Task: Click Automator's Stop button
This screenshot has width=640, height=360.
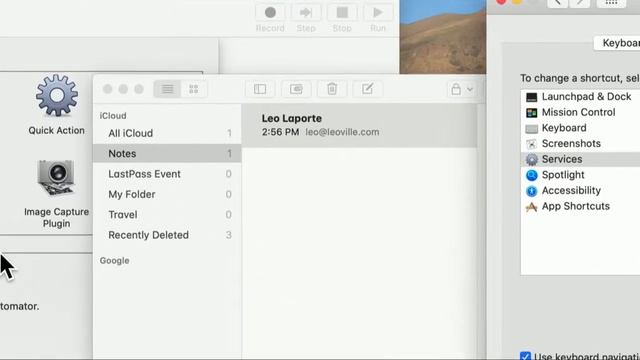Action: (342, 13)
